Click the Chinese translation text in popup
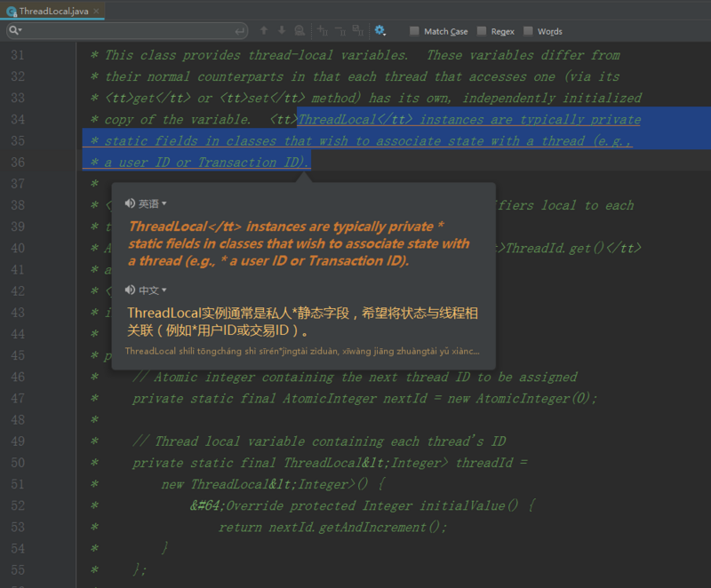Image resolution: width=711 pixels, height=588 pixels. 302,322
